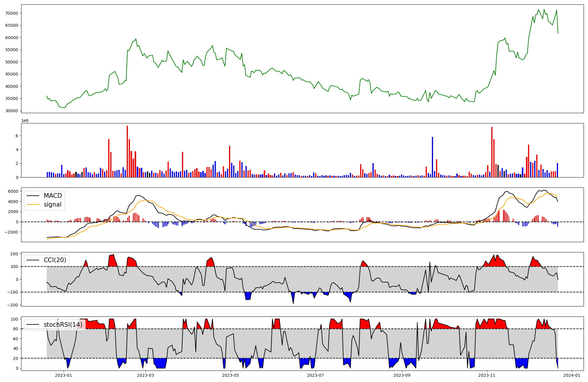Click the 80 label on stochRSI axis
The width and height of the screenshot is (588, 382).
[x=16, y=329]
